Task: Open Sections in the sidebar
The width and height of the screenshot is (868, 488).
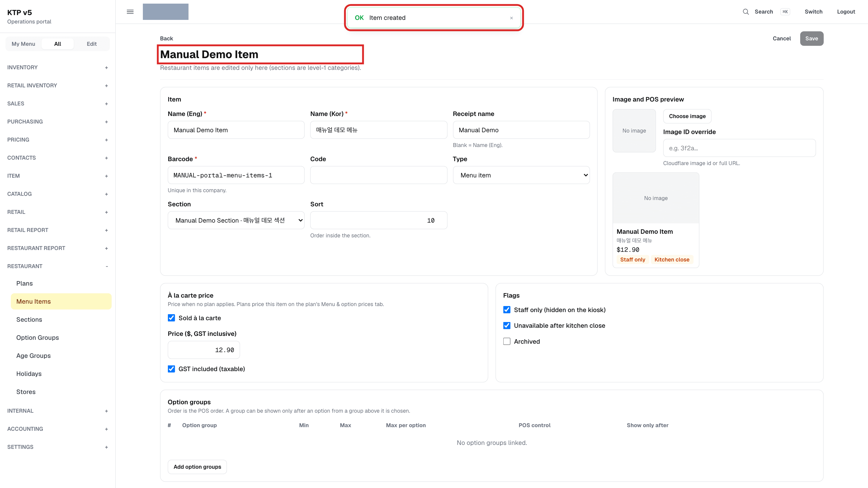Action: click(61, 319)
